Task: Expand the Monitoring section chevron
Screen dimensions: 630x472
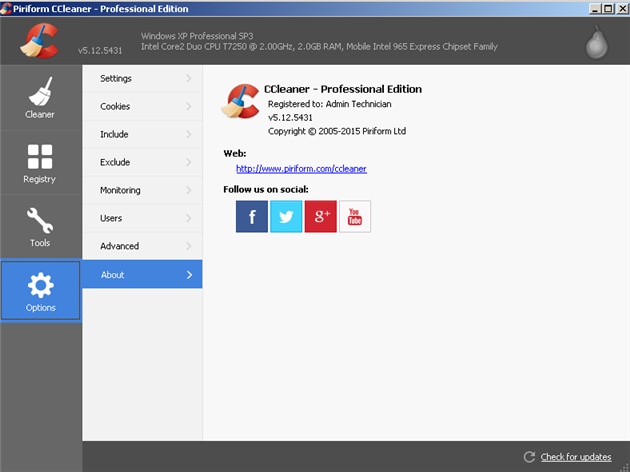Action: [189, 190]
